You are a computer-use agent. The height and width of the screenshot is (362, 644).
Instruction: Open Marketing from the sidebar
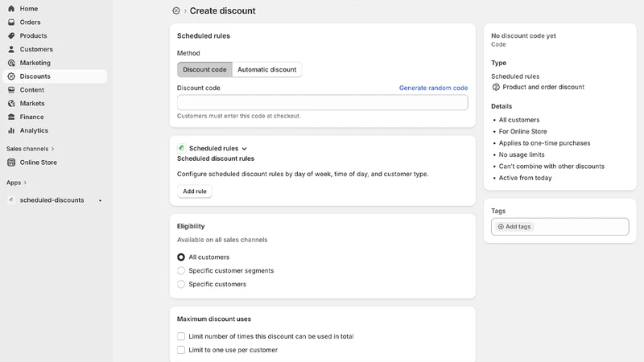point(55,63)
